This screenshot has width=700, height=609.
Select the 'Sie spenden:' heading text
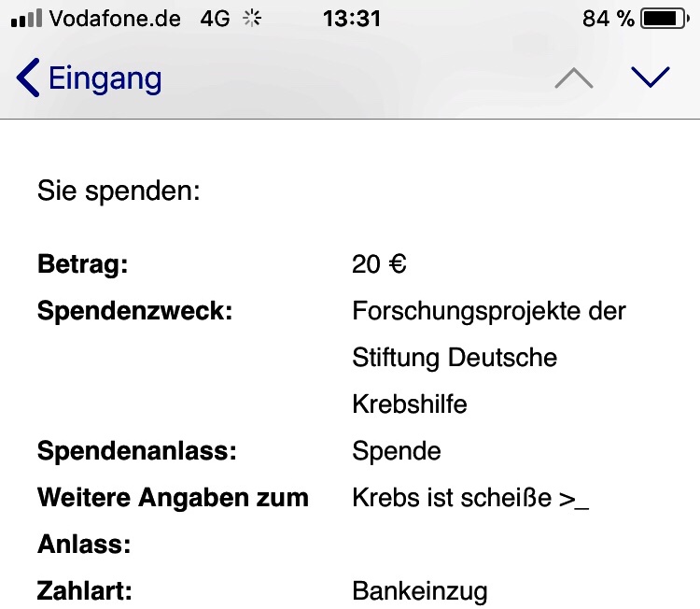point(119,191)
